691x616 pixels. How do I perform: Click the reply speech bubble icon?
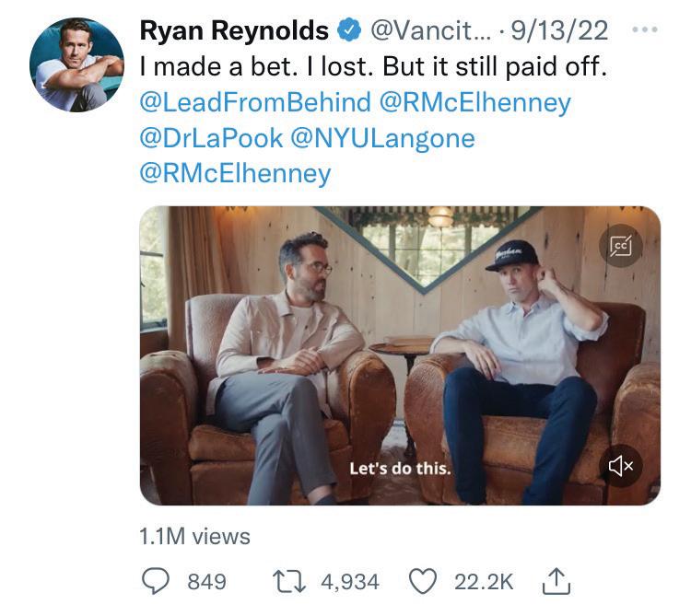[x=155, y=581]
